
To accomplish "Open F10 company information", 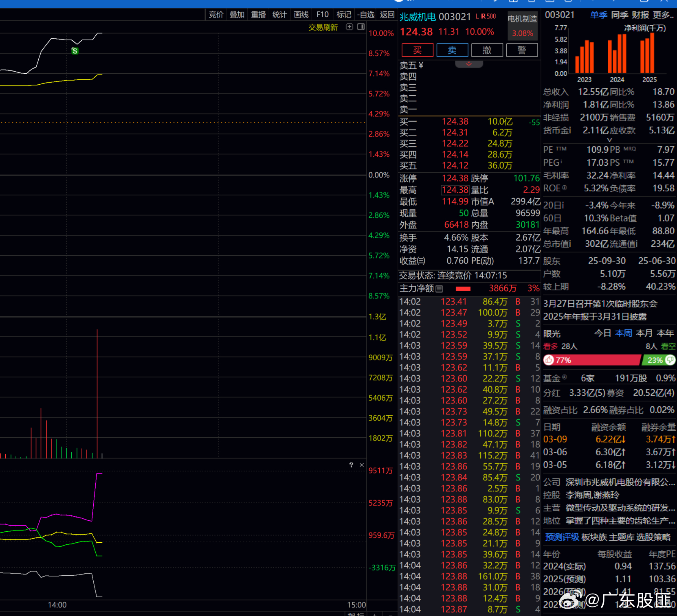I will 323,15.
